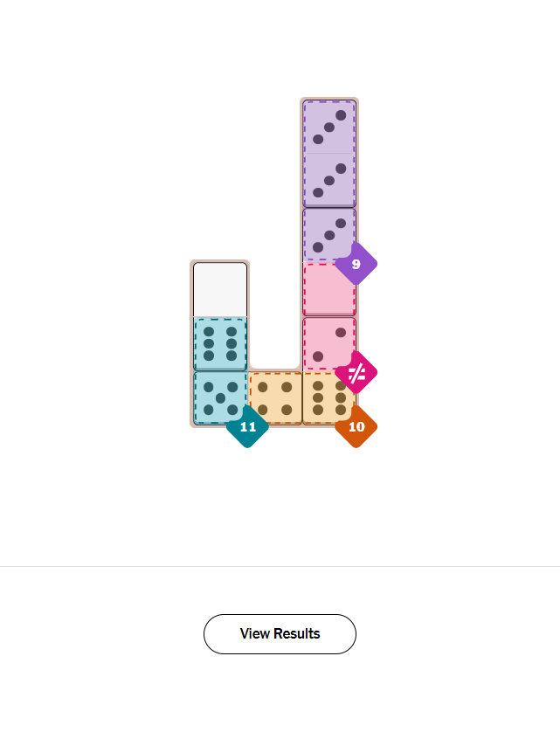Select the middle purple three-pip tile
The width and height of the screenshot is (560, 746).
(329, 181)
